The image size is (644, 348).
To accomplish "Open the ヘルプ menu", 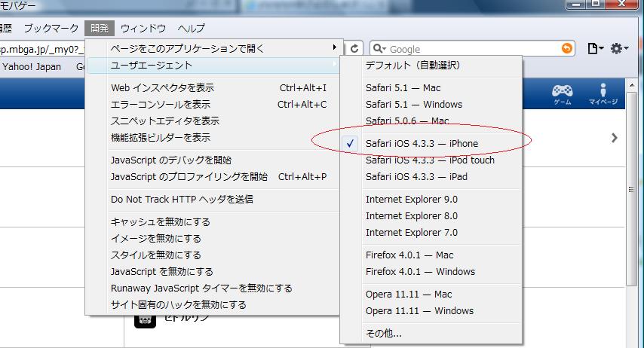I will click(x=191, y=29).
